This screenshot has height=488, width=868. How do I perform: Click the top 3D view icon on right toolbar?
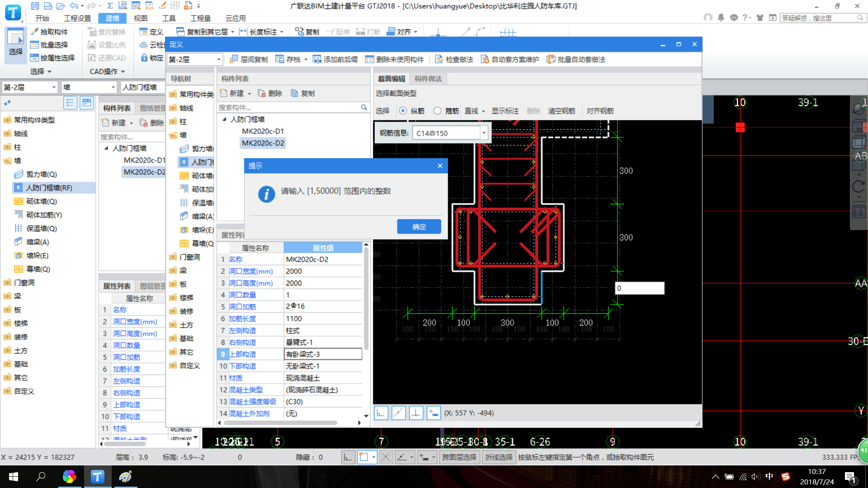pos(859,108)
